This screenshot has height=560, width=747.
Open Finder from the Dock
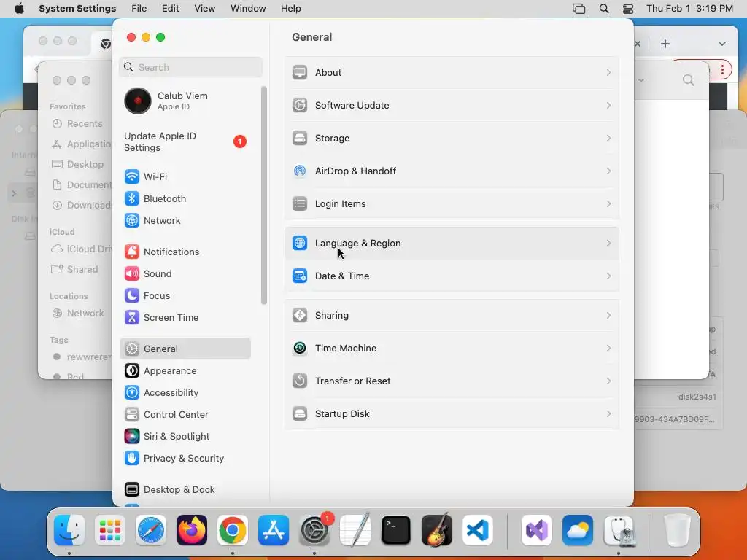[x=69, y=530]
